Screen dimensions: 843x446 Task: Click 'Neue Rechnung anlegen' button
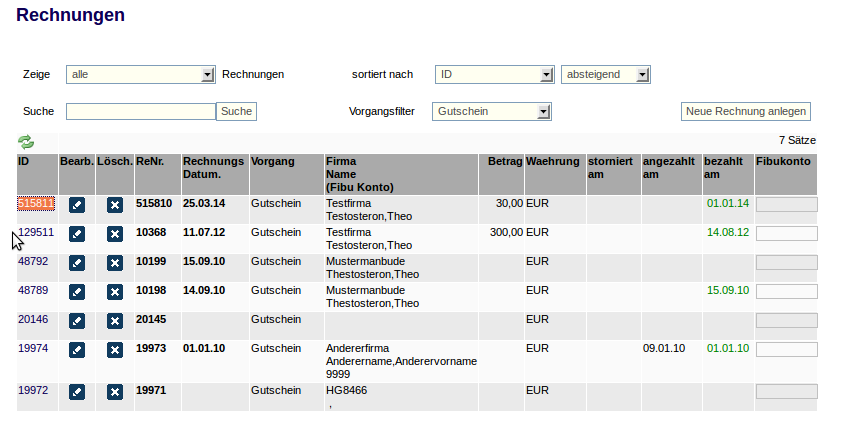(x=745, y=111)
